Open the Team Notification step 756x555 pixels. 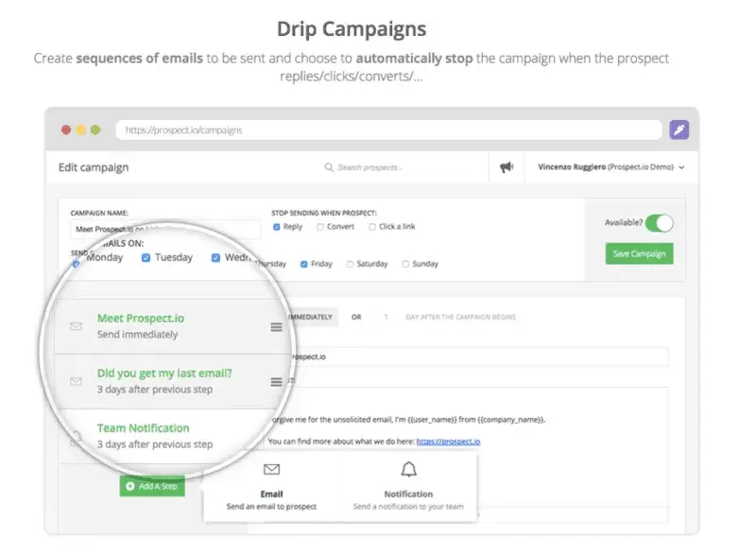144,428
